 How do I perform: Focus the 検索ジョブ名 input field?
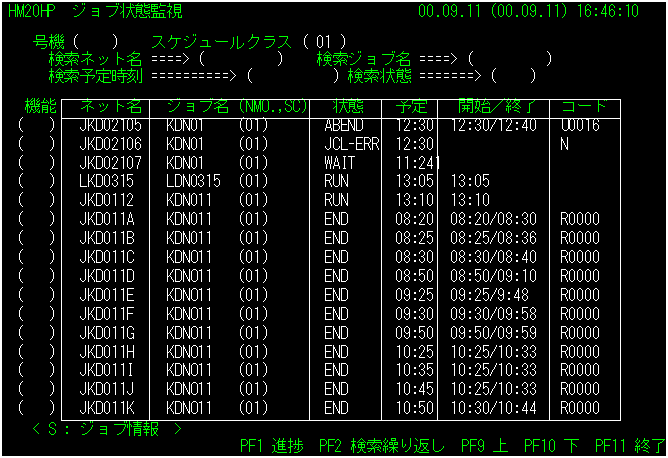(x=510, y=59)
